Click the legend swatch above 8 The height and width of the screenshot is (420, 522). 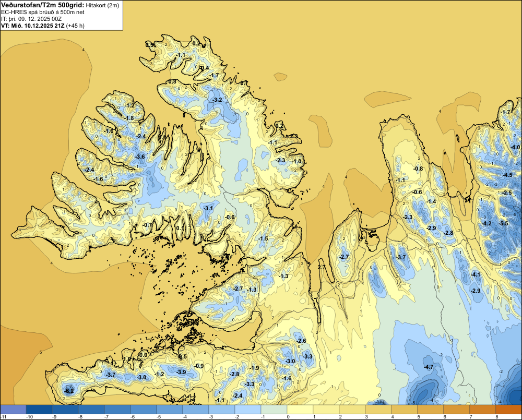click(x=509, y=410)
